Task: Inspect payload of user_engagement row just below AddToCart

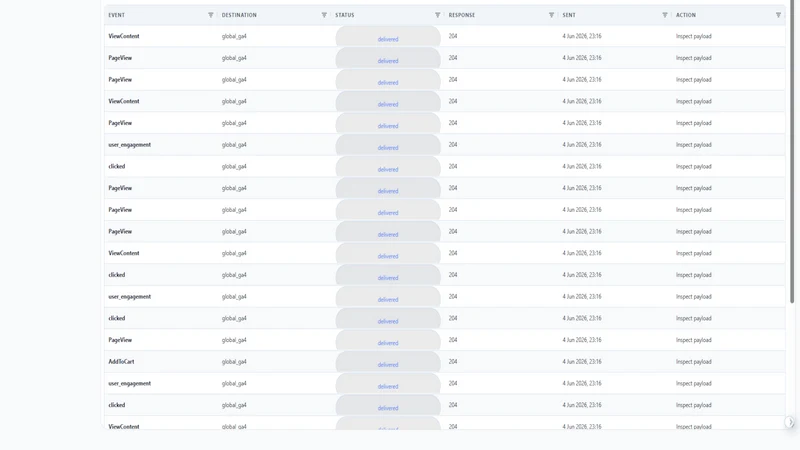Action: (693, 383)
